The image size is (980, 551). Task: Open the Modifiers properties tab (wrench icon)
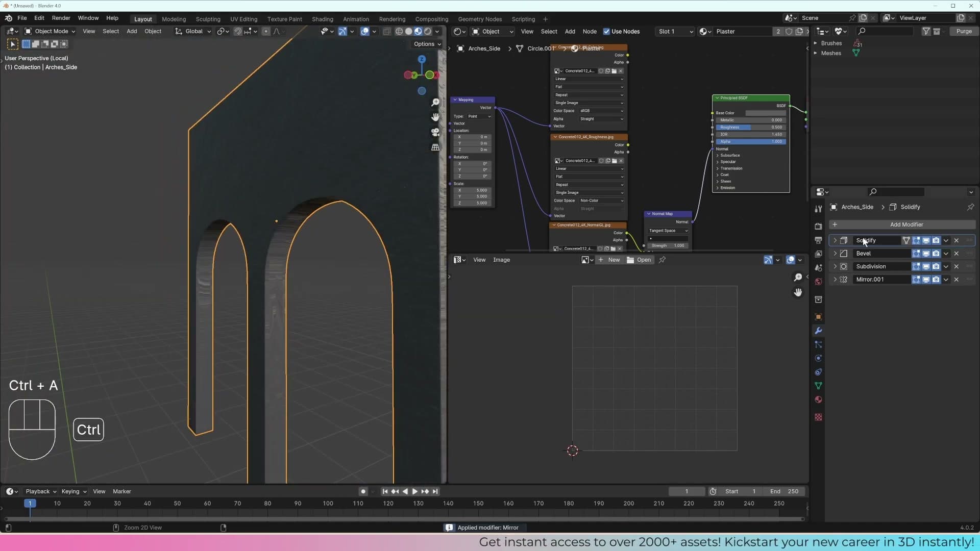[818, 331]
